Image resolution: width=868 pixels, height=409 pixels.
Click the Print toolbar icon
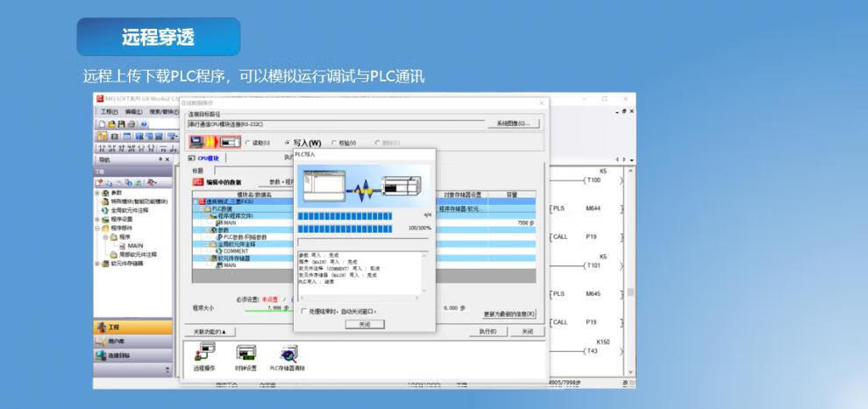[130, 124]
